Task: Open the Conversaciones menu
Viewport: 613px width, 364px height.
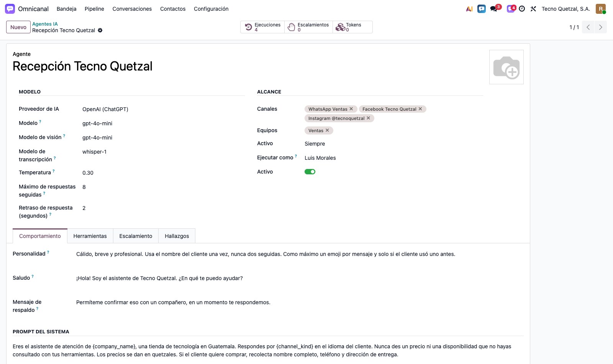Action: coord(132,9)
